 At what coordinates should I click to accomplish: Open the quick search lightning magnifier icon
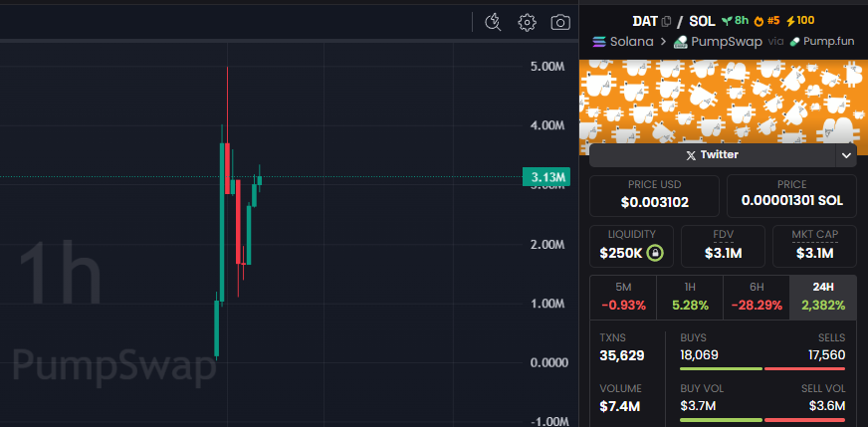(x=493, y=22)
